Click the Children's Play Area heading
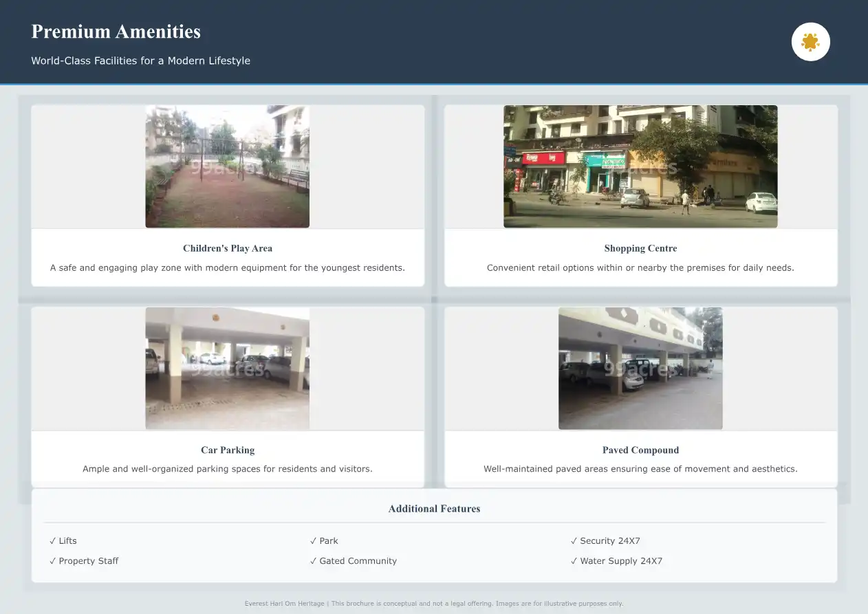This screenshot has width=868, height=614. pyautogui.click(x=228, y=248)
